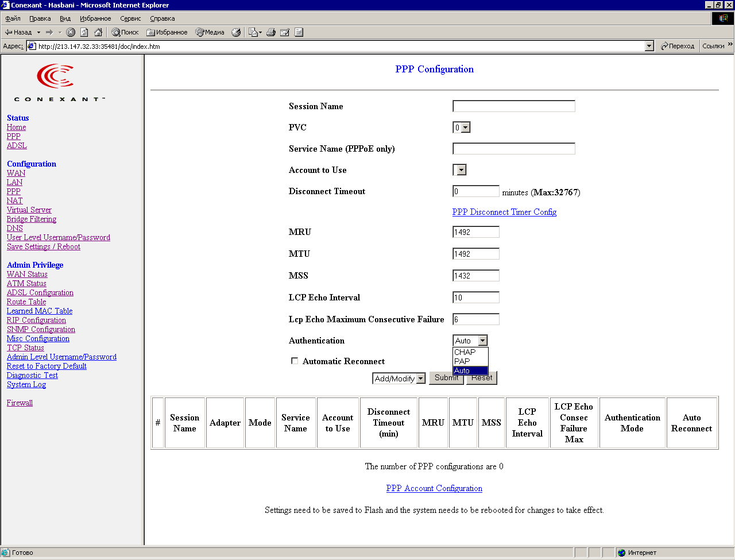Click the page icon in address bar
This screenshot has width=735, height=560.
click(x=32, y=46)
